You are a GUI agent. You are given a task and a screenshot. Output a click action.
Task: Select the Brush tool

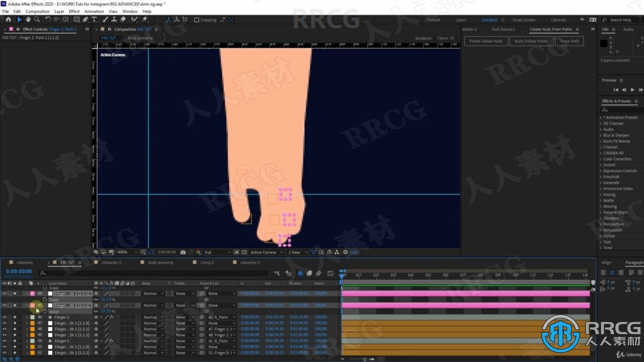tap(105, 20)
